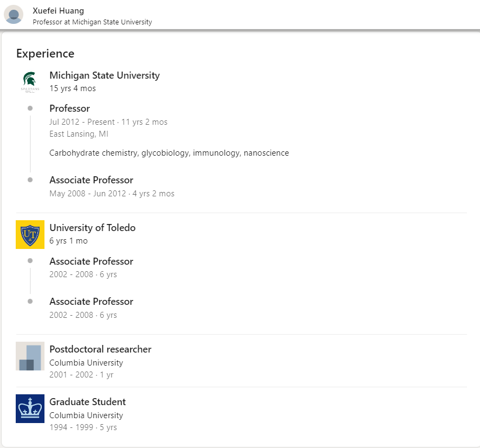Image resolution: width=480 pixels, height=448 pixels.
Task: Open the Michigan State Spartan logo
Action: coord(30,82)
